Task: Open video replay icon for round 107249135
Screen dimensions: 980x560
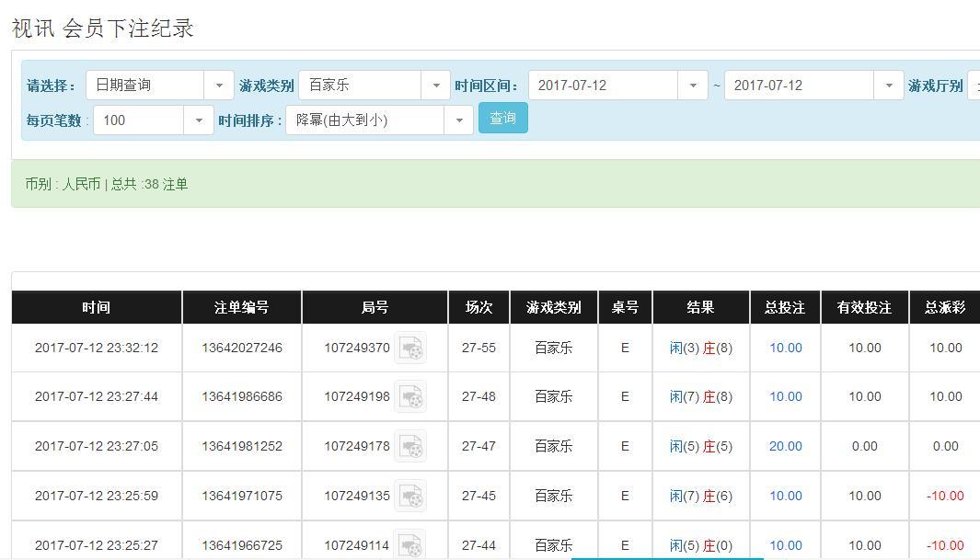Action: (410, 496)
